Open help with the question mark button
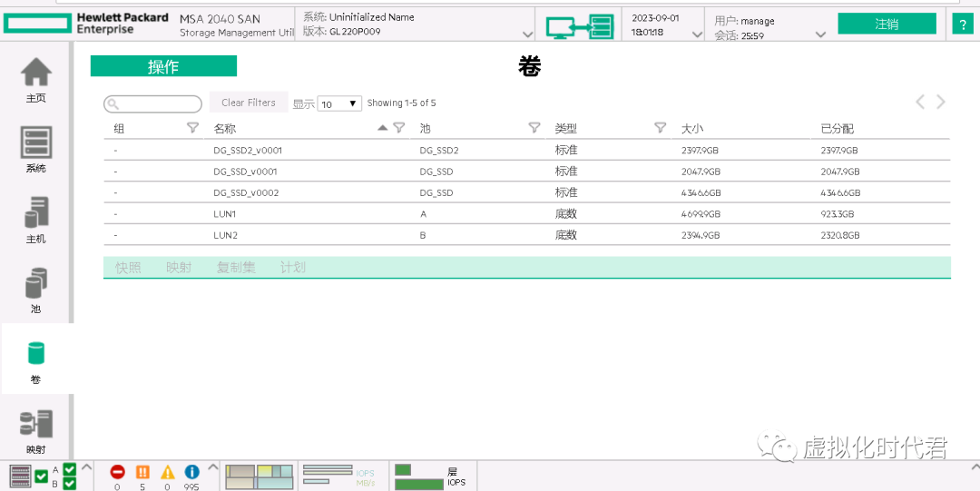 [961, 25]
